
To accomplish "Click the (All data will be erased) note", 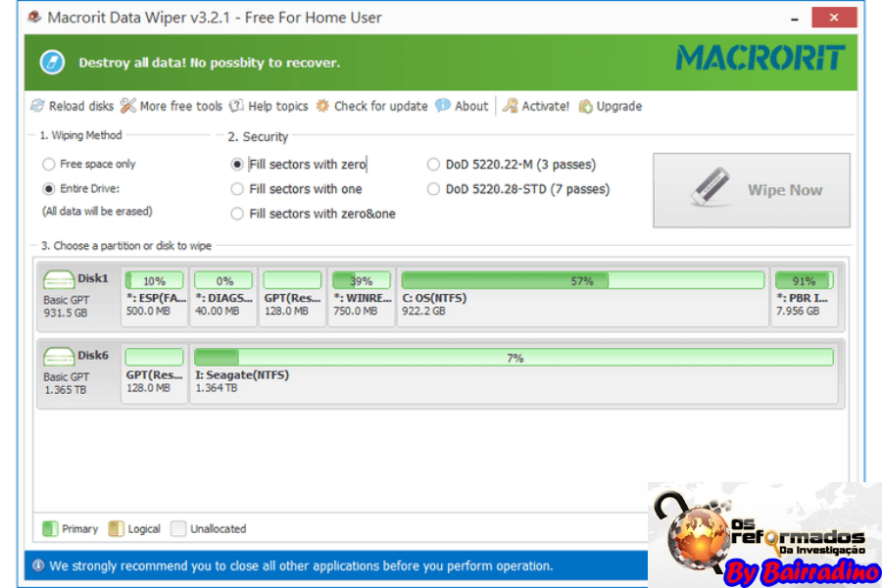I will tap(97, 212).
